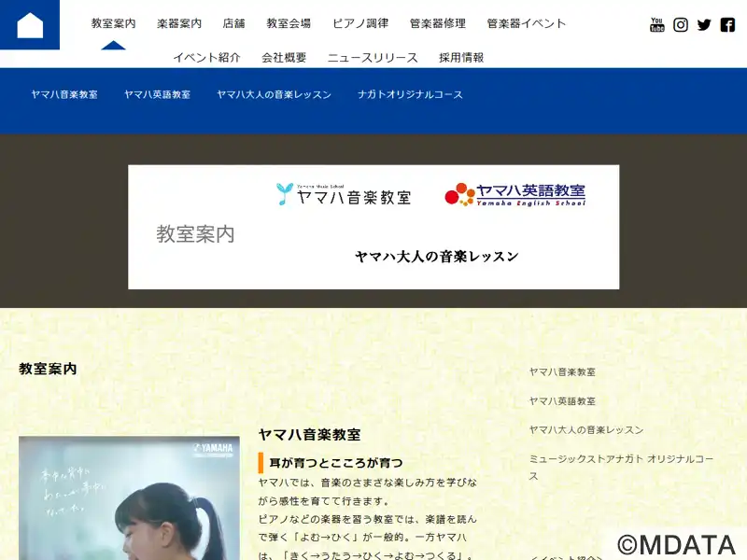The height and width of the screenshot is (560, 747).
Task: Open the Instagram icon
Action: pos(681,25)
